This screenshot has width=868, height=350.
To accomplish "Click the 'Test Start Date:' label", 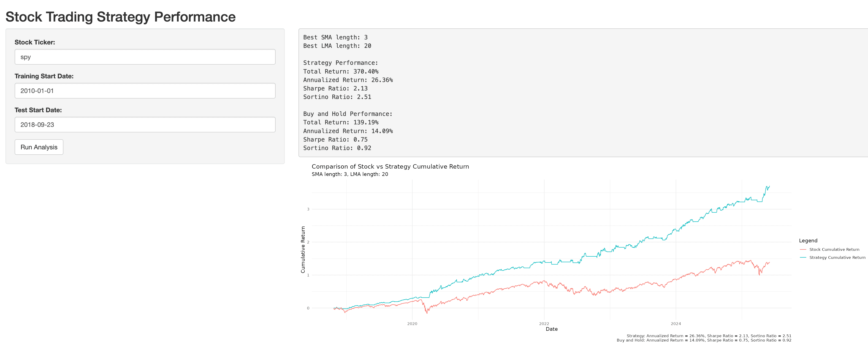I will click(x=38, y=110).
